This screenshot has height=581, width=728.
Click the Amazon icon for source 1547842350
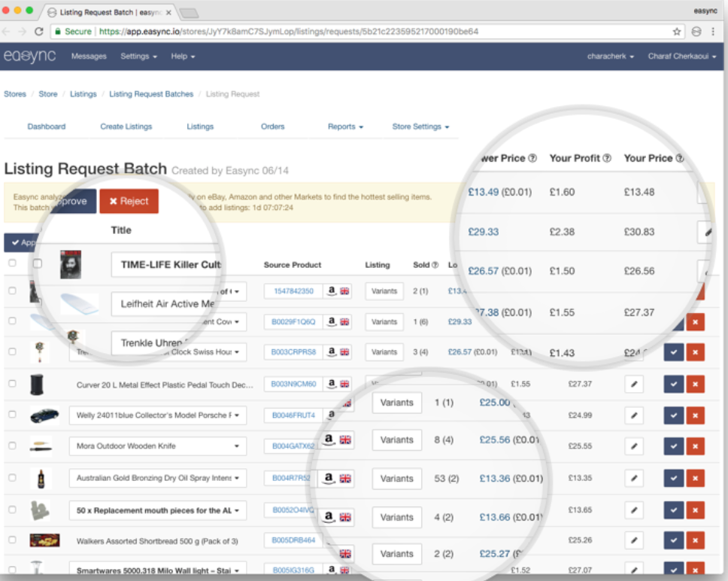331,291
